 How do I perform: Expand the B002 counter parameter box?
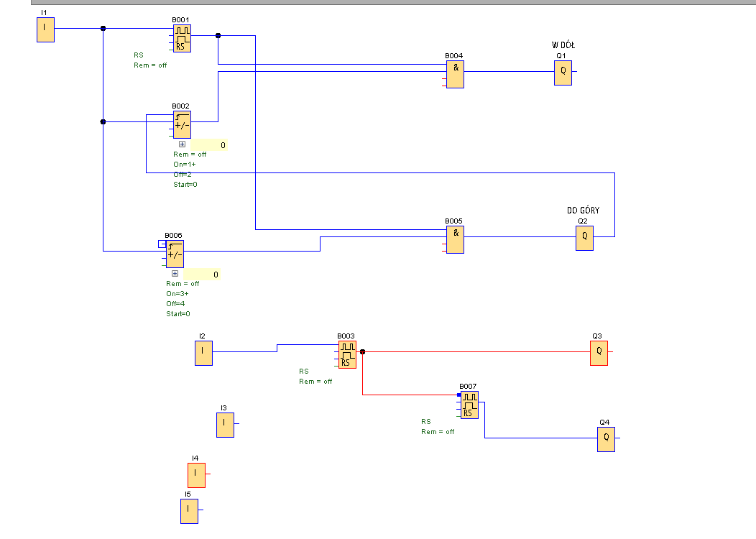[183, 144]
